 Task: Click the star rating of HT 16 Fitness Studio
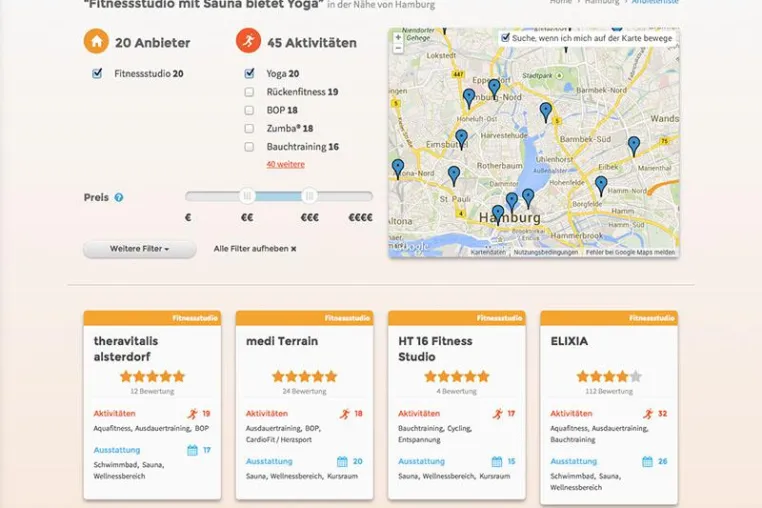457,376
